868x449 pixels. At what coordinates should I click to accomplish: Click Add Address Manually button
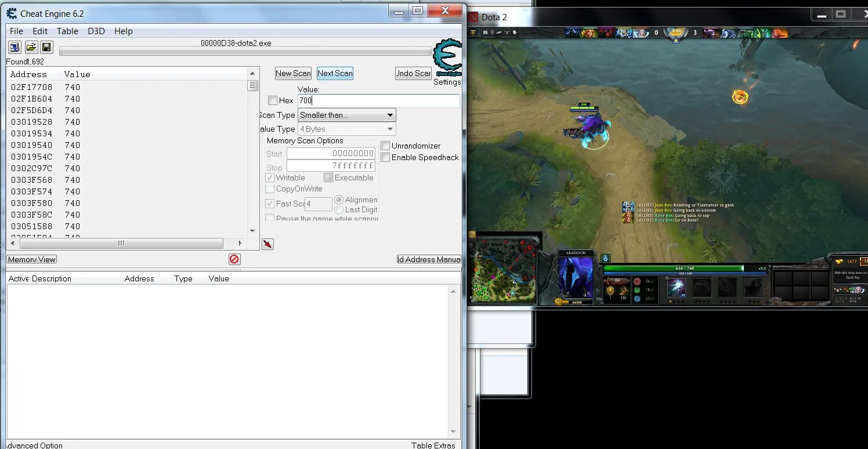(x=429, y=259)
